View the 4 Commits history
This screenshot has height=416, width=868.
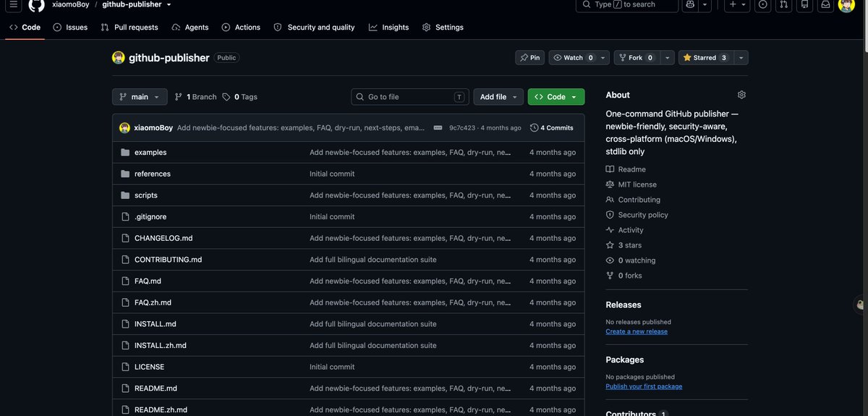(552, 127)
